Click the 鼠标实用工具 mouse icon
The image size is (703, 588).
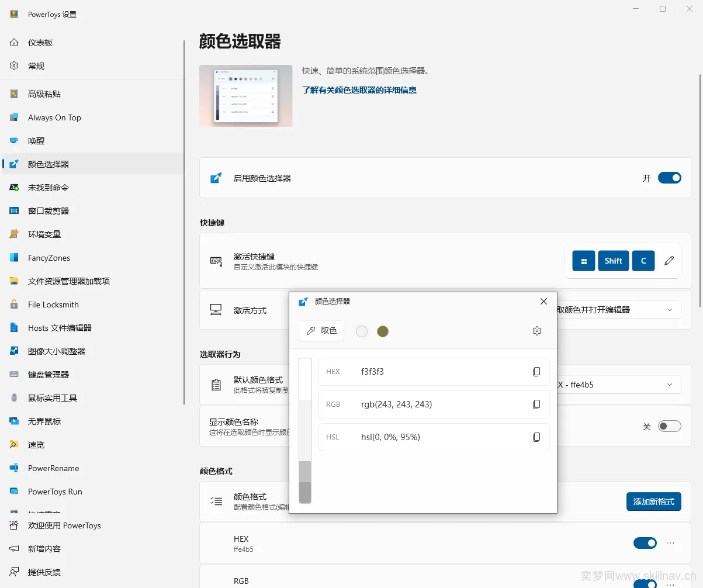(x=14, y=398)
